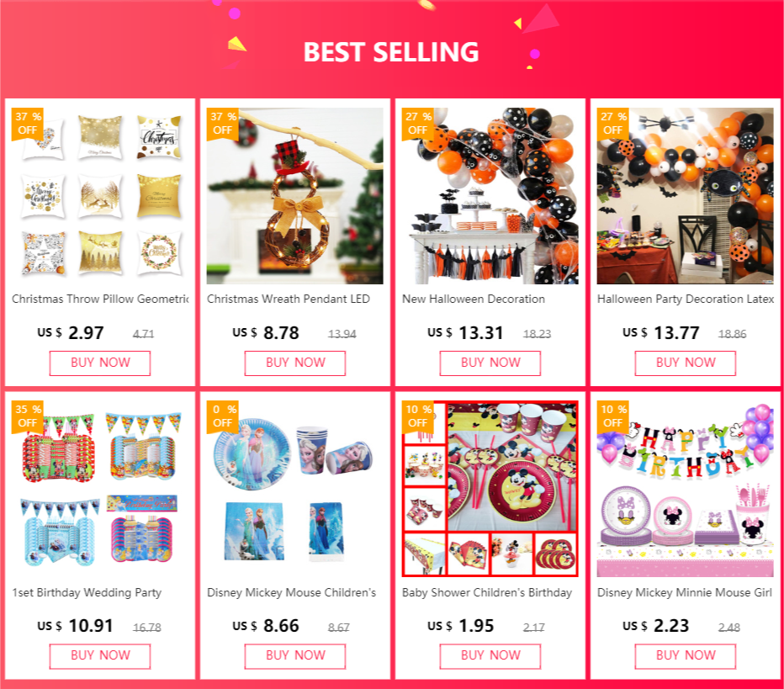
Task: Click BUY NOW for the 8.78 wreath pendant
Action: pos(295,363)
